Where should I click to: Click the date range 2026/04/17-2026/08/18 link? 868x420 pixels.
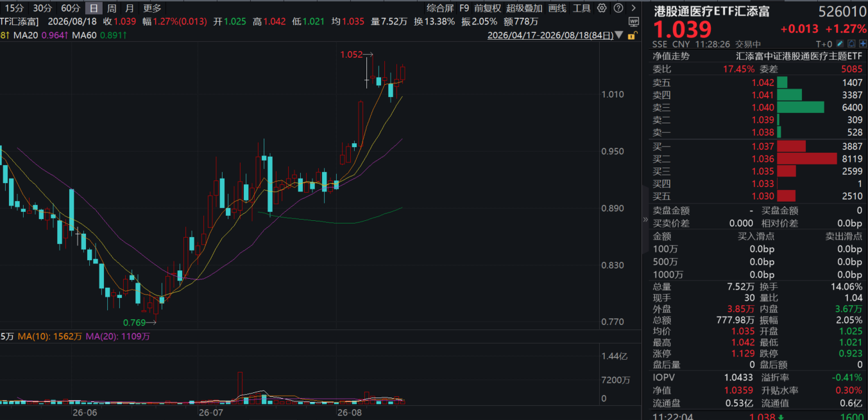point(550,35)
